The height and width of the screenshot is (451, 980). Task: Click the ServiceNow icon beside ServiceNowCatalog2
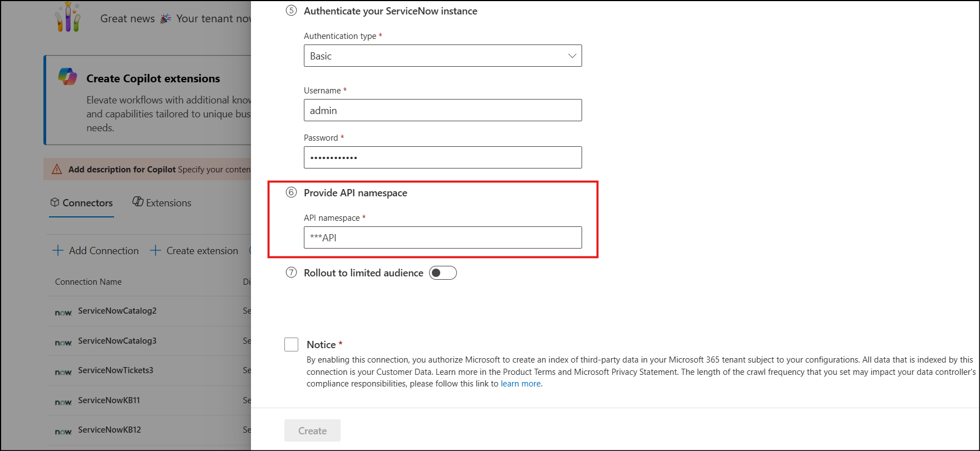tap(63, 313)
